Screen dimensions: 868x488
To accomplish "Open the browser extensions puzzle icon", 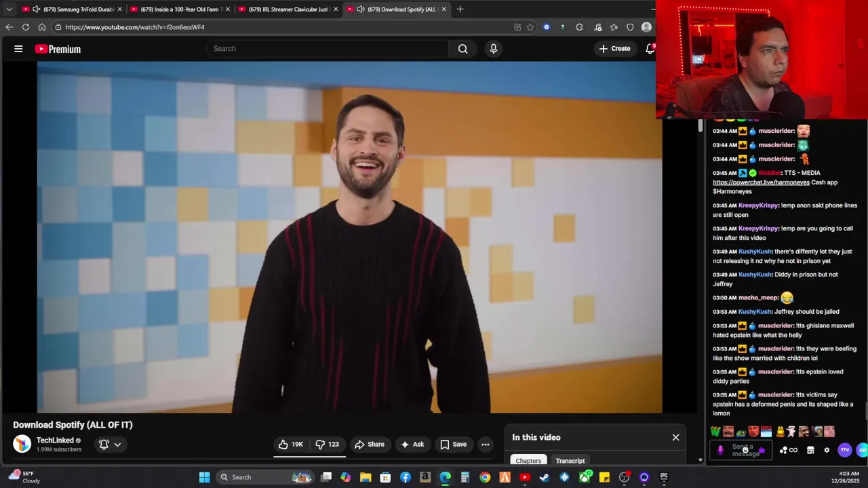I will pyautogui.click(x=579, y=27).
